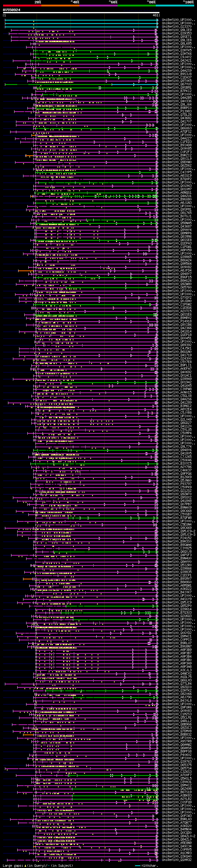Click subject label UniRef100_Q49I34
Image resolution: width=197 pixels, height=868 pixels.
177,846
